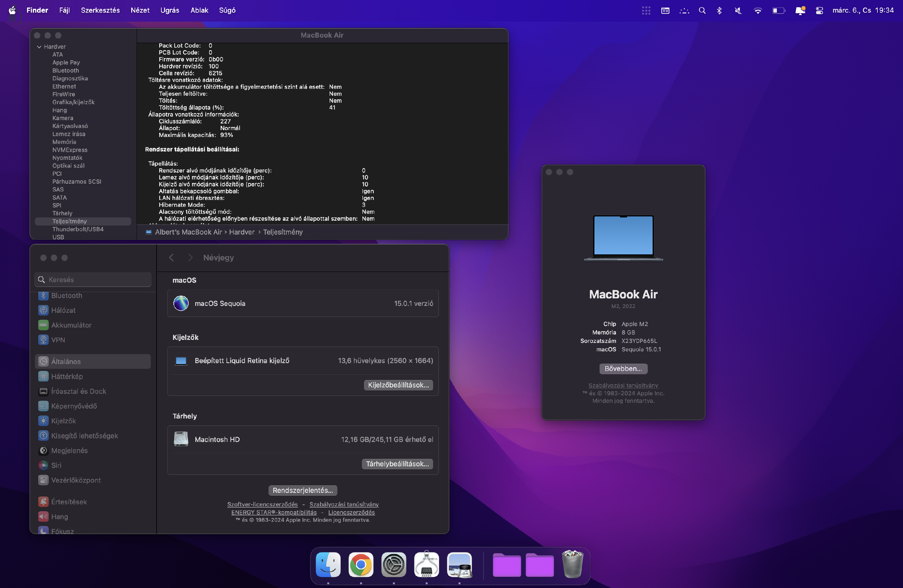Click the muted sound icon in menu bar
The image size is (903, 588).
coord(737,11)
